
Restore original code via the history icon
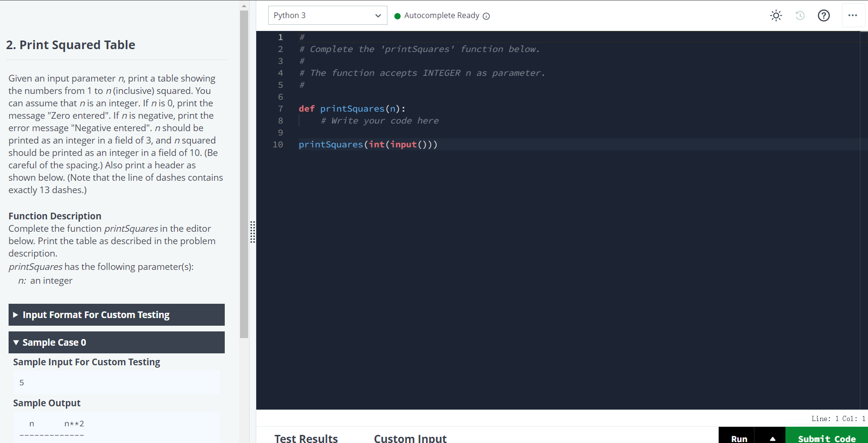[x=800, y=15]
